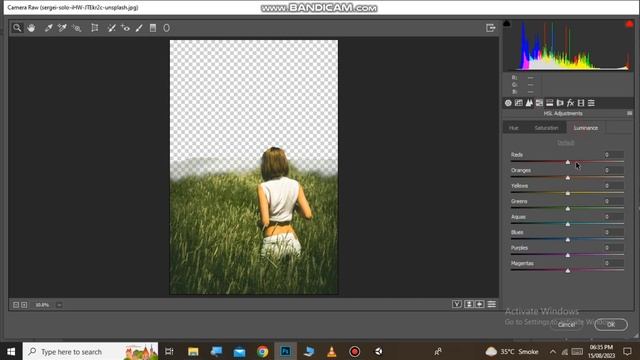This screenshot has width=640, height=360.
Task: Switch to the Luminance tab
Action: coord(585,128)
